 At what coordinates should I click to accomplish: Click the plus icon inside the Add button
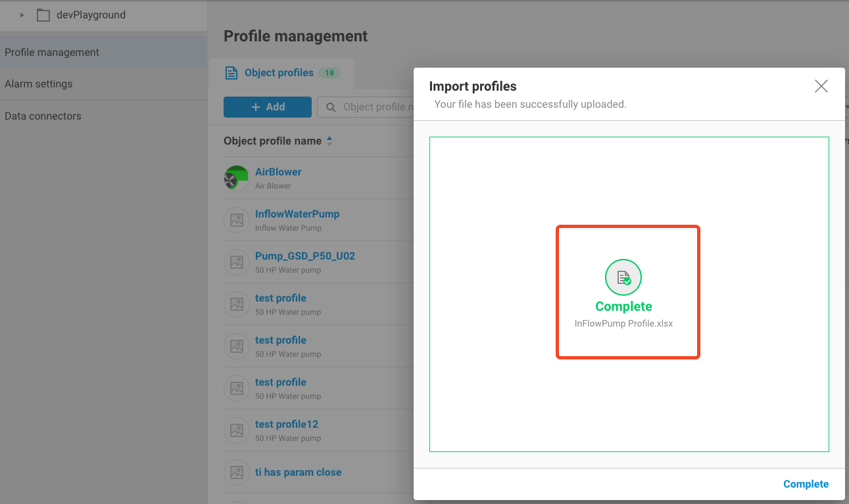pyautogui.click(x=256, y=106)
